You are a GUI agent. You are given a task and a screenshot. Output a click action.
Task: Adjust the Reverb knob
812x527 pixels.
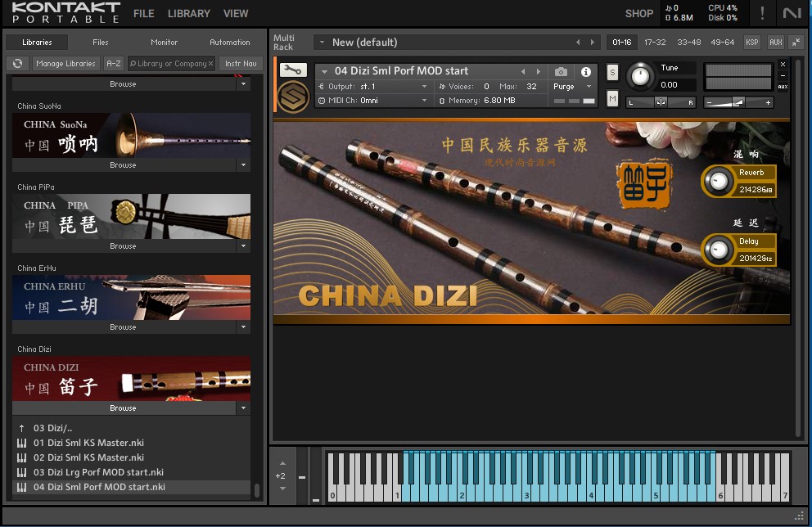pos(718,181)
